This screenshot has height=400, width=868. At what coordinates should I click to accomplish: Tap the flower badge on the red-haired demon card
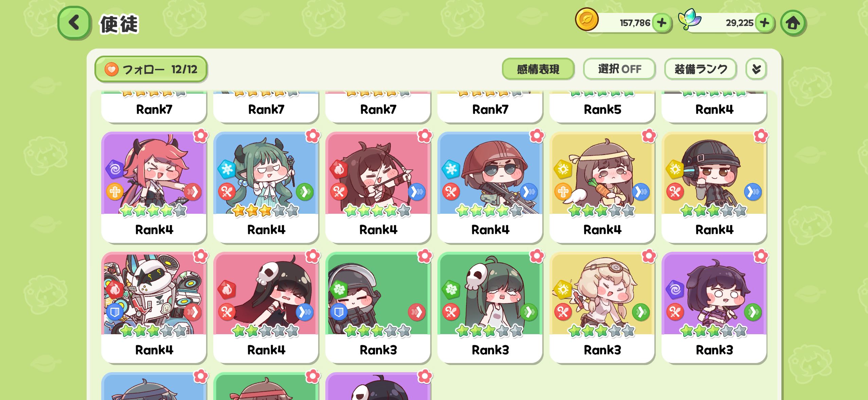201,136
